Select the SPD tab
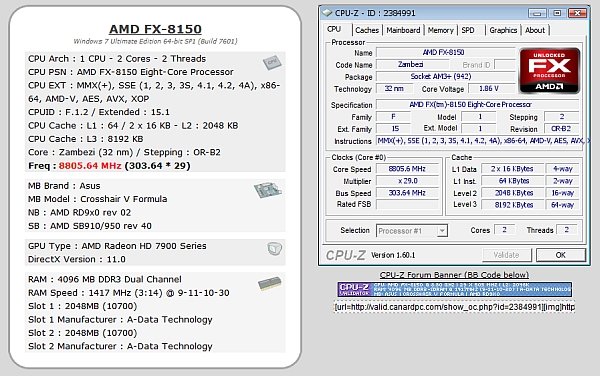Viewport: 600px width, 376px height. pos(468,30)
